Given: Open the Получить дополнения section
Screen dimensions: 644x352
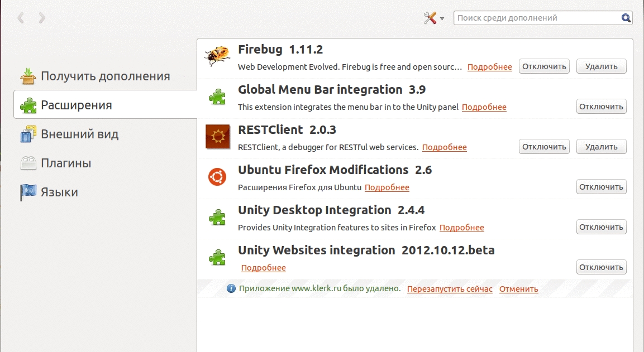Looking at the screenshot, I should point(105,76).
